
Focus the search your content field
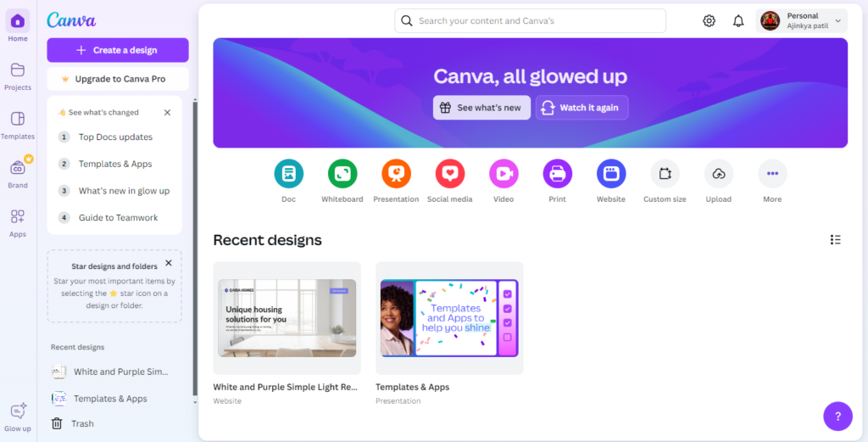(x=531, y=21)
